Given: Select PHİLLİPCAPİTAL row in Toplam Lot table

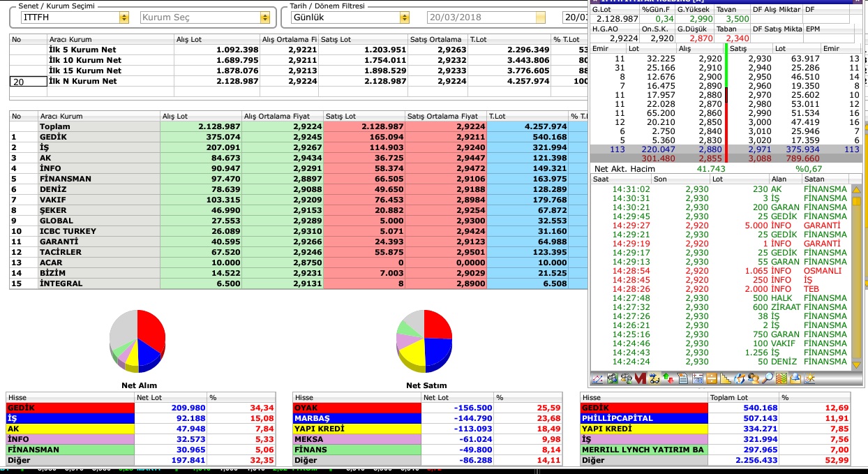Looking at the screenshot, I should coord(716,418).
